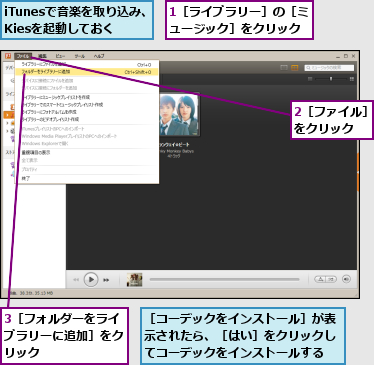
Task: Click the small thumbnails icon beside slider
Action: click(310, 79)
